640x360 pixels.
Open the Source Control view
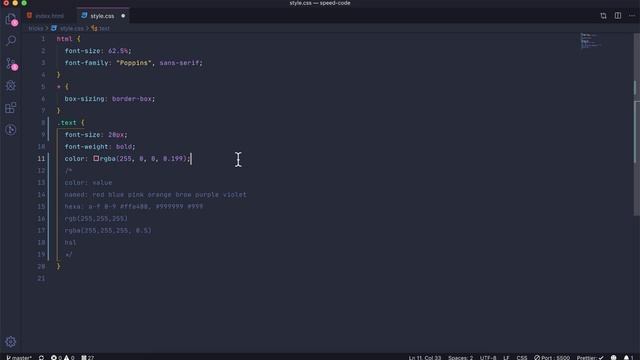pyautogui.click(x=11, y=63)
